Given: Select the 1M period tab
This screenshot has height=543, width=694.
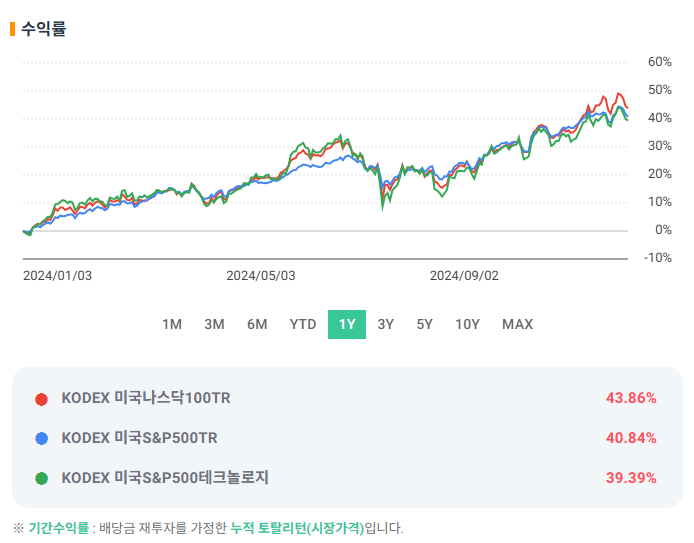Looking at the screenshot, I should pyautogui.click(x=172, y=324).
